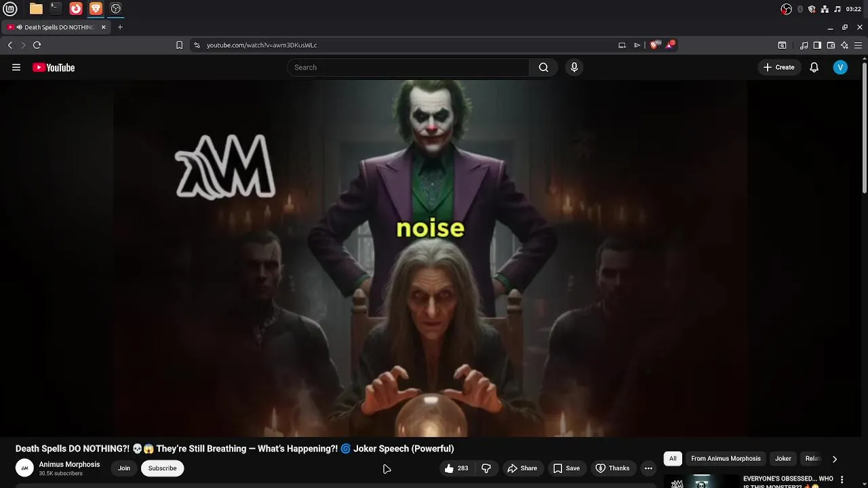Like the video with thumbs up
The width and height of the screenshot is (868, 488).
(456, 468)
